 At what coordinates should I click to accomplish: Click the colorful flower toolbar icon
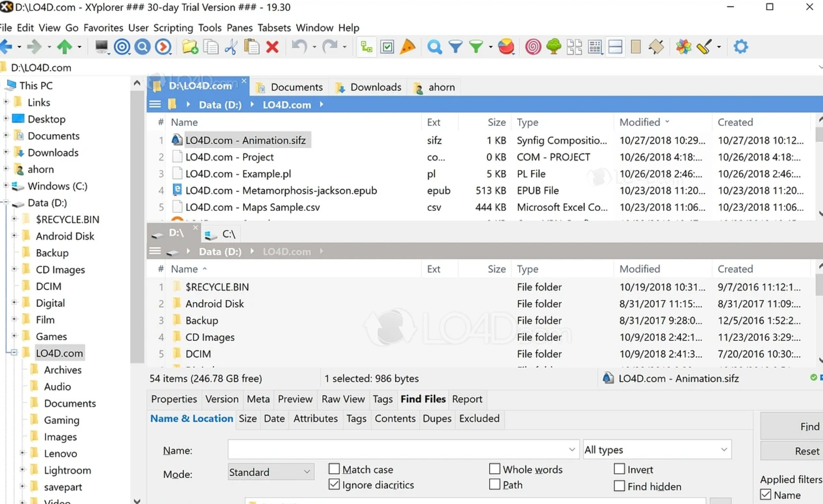pos(684,47)
